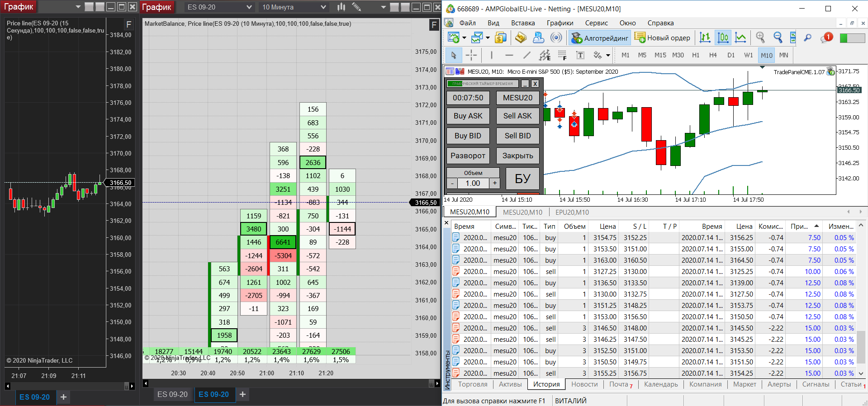Switch chart to candlestick type
The width and height of the screenshot is (868, 406).
tap(723, 38)
